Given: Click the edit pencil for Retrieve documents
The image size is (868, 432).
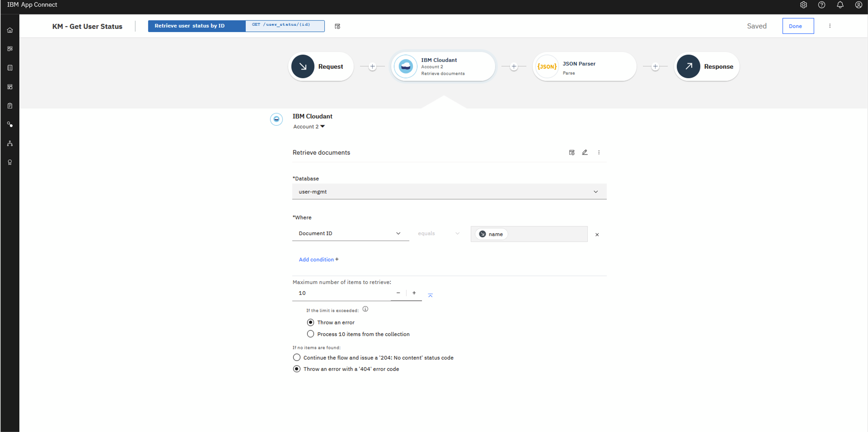Looking at the screenshot, I should (x=585, y=152).
